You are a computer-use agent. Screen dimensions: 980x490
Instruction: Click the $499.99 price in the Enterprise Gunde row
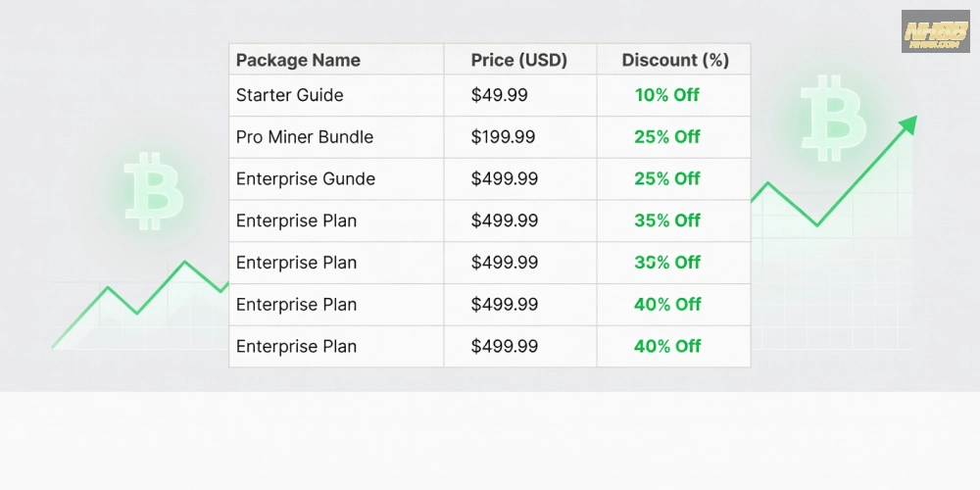click(505, 179)
